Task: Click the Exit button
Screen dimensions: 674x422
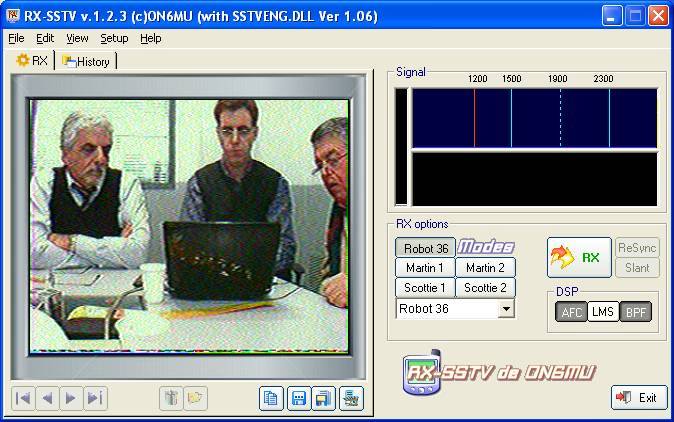Action: click(639, 398)
